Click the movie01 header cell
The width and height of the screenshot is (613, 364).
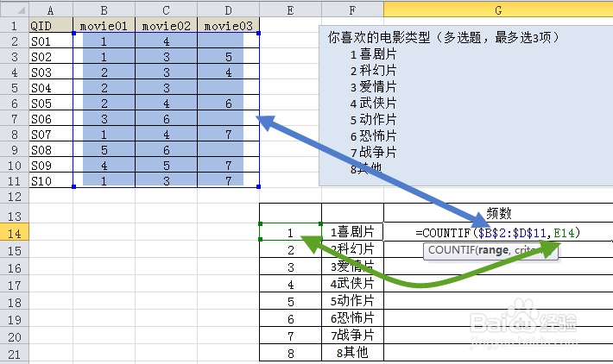(x=104, y=25)
